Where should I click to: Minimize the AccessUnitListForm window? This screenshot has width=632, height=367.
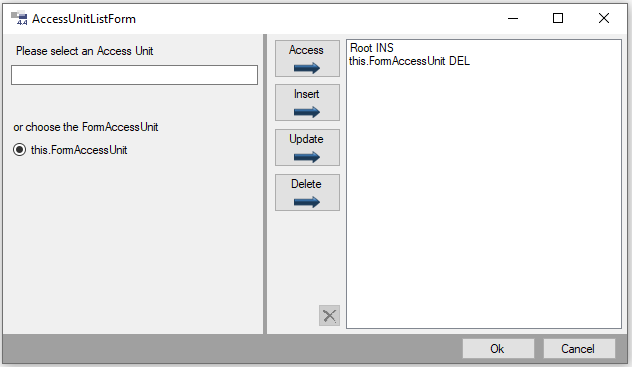coord(513,18)
